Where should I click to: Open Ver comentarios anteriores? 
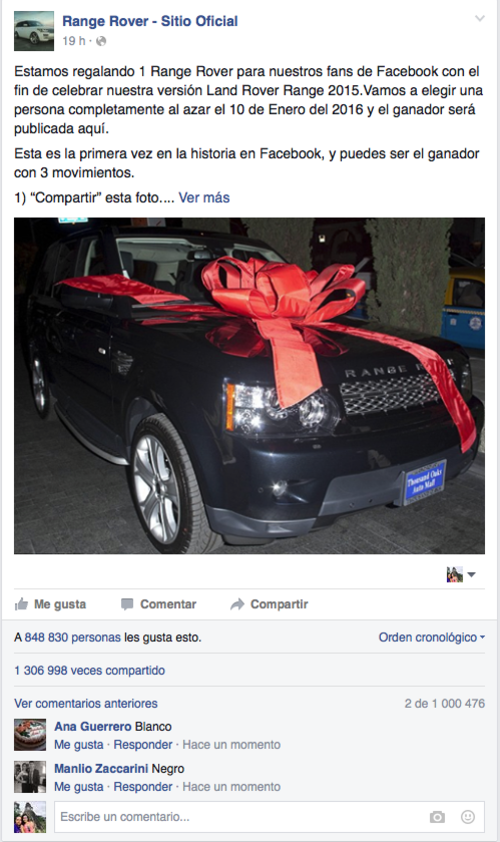point(86,703)
